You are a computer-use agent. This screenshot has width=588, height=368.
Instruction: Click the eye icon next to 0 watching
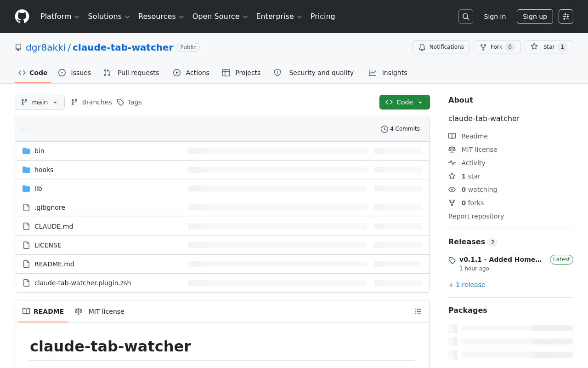point(452,190)
